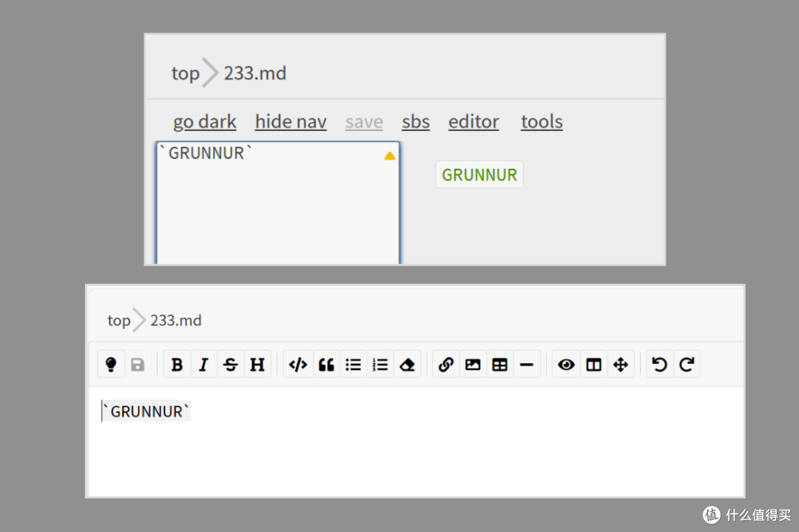The image size is (799, 532).
Task: Click the go dark link
Action: (204, 122)
